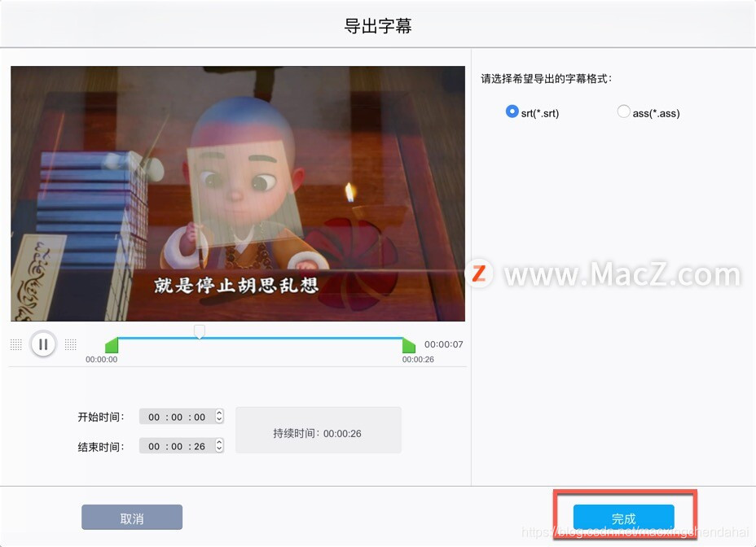The height and width of the screenshot is (547, 756).
Task: Click the dotted grip icon right of pause button
Action: tap(71, 344)
